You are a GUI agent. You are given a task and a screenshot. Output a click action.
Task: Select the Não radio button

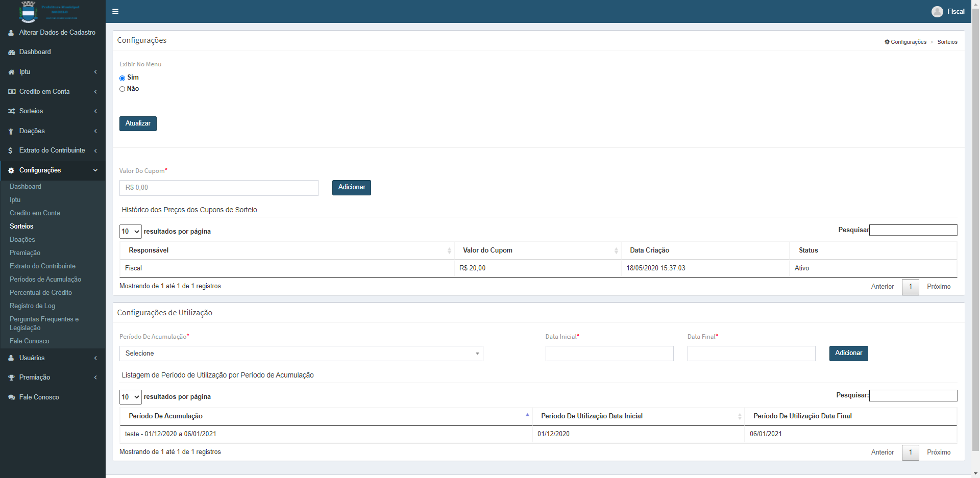pyautogui.click(x=122, y=89)
